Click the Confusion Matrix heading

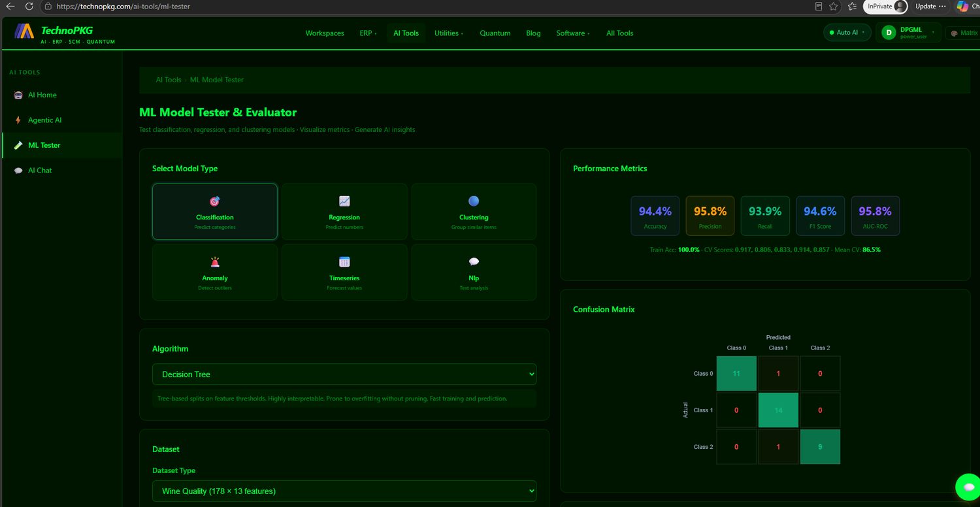pyautogui.click(x=604, y=310)
